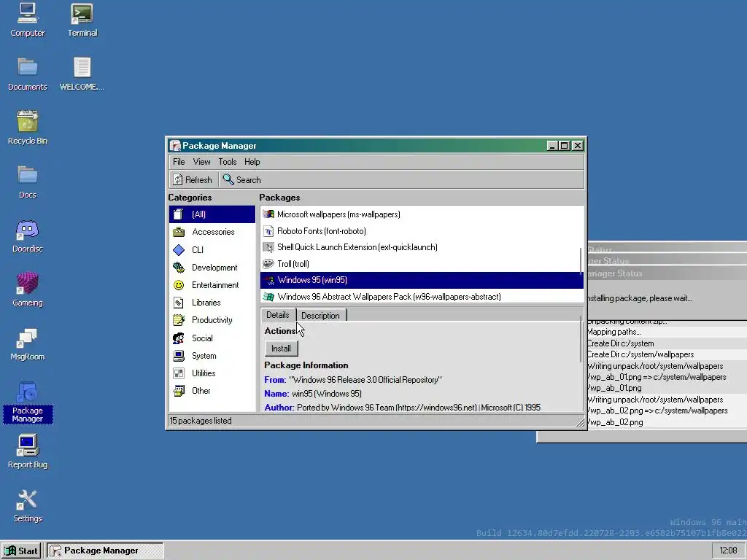This screenshot has height=560, width=747.
Task: Select Windows 96 Abstract Wallpapers Pack
Action: pos(422,297)
